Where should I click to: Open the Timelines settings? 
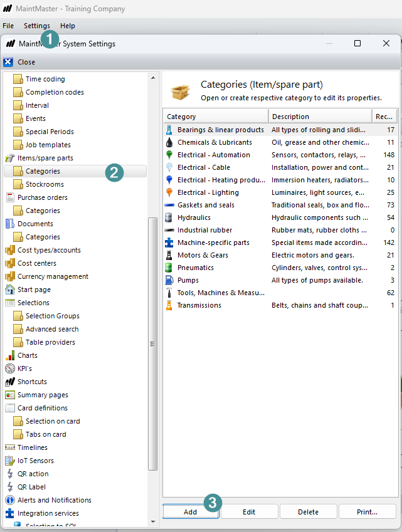[x=33, y=447]
